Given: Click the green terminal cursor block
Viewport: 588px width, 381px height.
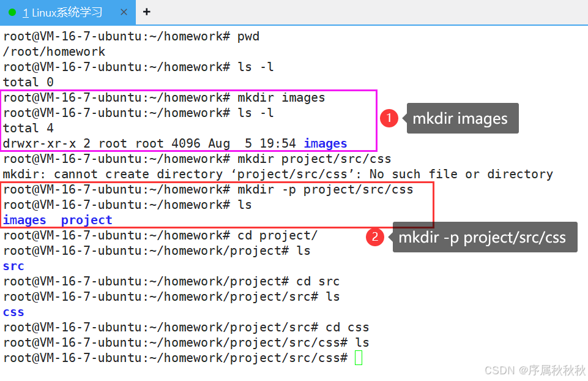Looking at the screenshot, I should click(x=359, y=358).
